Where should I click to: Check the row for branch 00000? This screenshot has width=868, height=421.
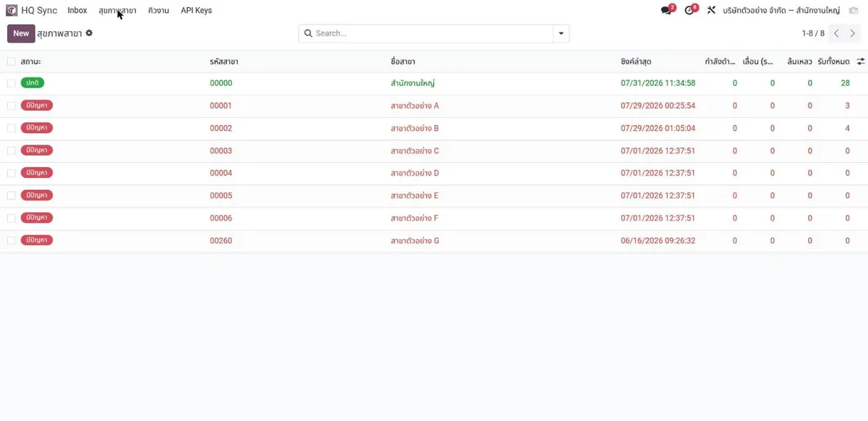click(11, 83)
